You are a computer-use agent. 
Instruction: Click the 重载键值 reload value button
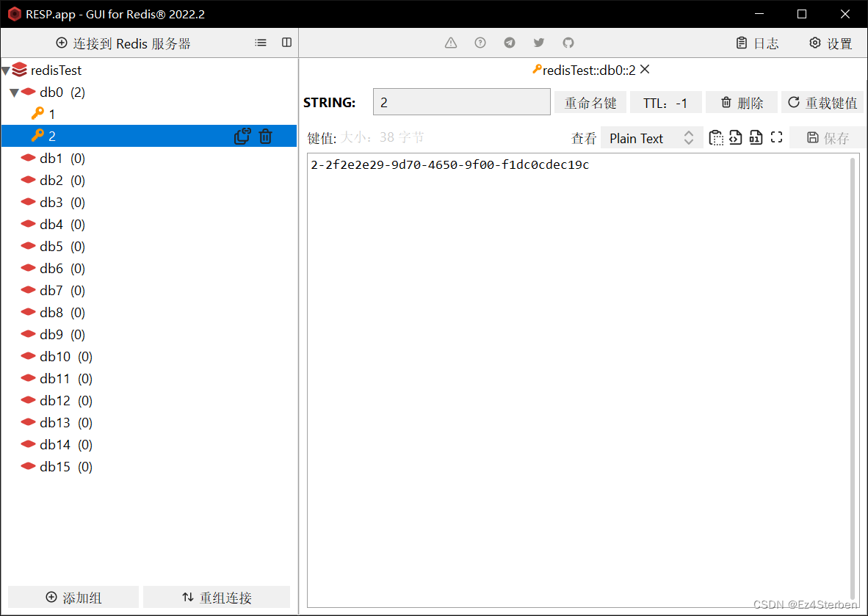click(x=822, y=102)
